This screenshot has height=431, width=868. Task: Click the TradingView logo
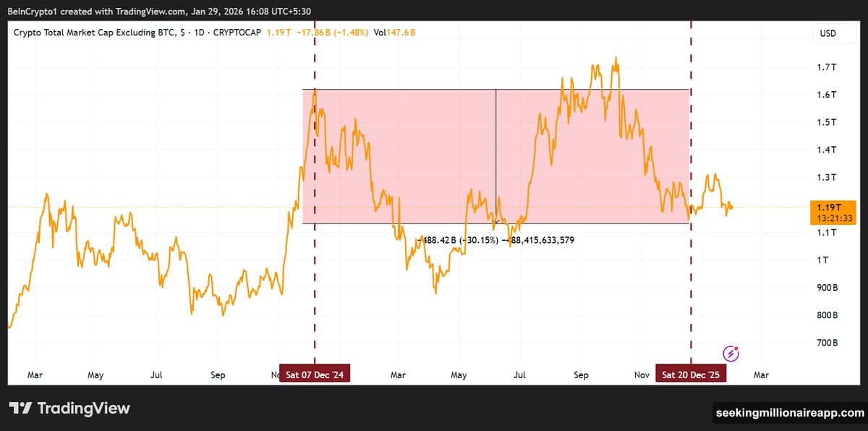pyautogui.click(x=70, y=409)
